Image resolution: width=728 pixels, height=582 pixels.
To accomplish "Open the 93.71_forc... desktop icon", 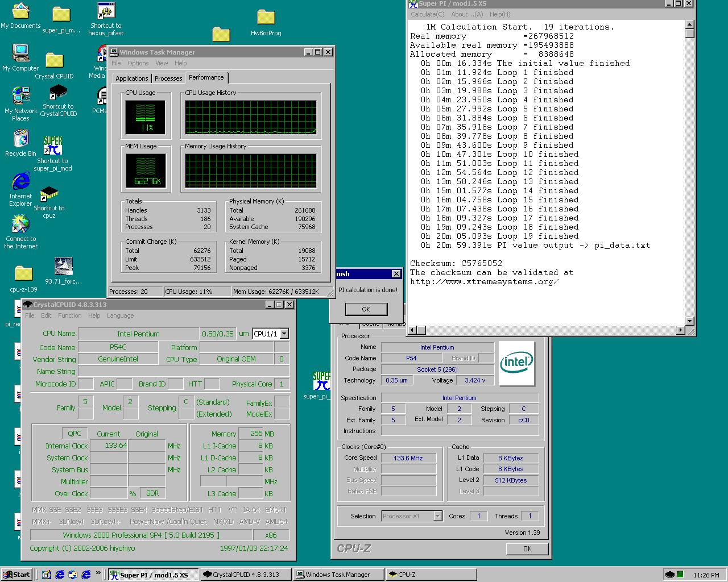I will click(x=63, y=271).
